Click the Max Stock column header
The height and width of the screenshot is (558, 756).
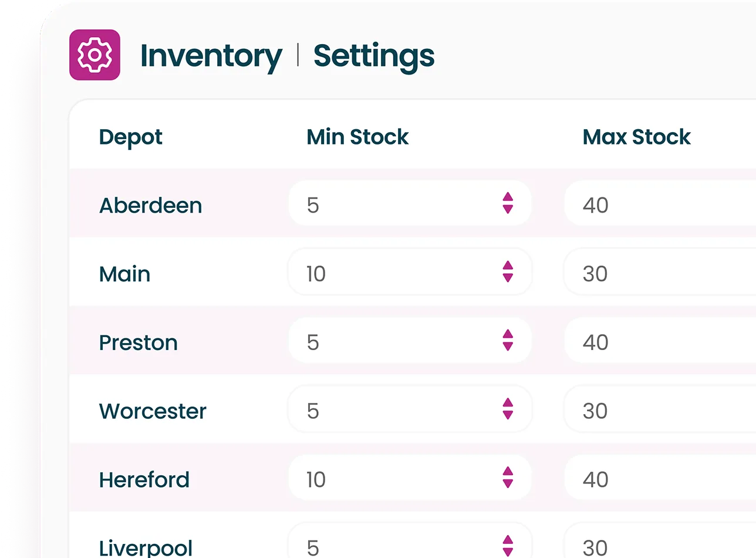(637, 137)
